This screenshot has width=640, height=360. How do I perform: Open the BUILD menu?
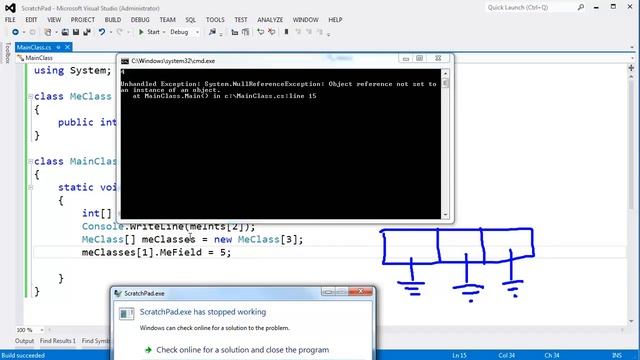click(x=113, y=20)
